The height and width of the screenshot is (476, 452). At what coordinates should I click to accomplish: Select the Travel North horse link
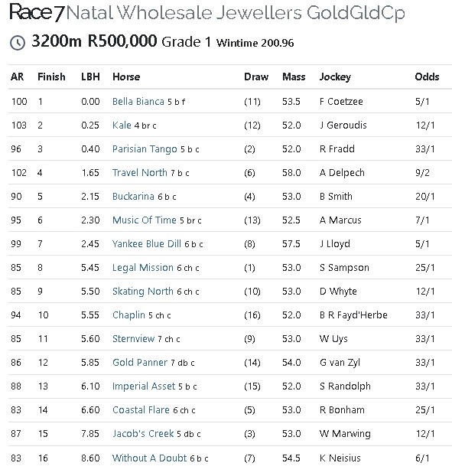tap(139, 173)
